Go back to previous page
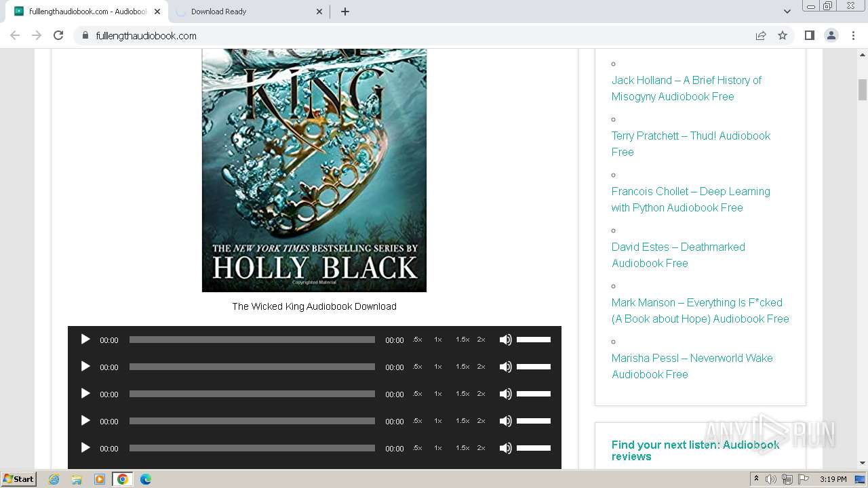Screen dimensions: 868x488 pos(15,35)
